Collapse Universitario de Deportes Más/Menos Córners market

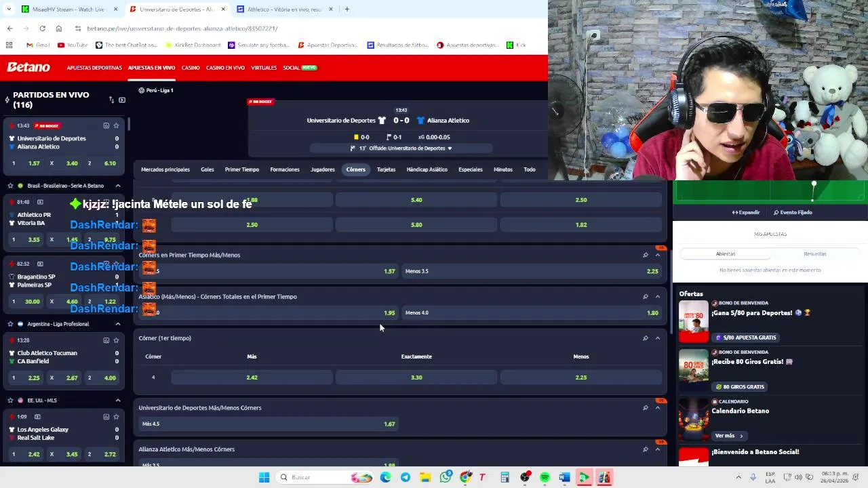coord(657,408)
